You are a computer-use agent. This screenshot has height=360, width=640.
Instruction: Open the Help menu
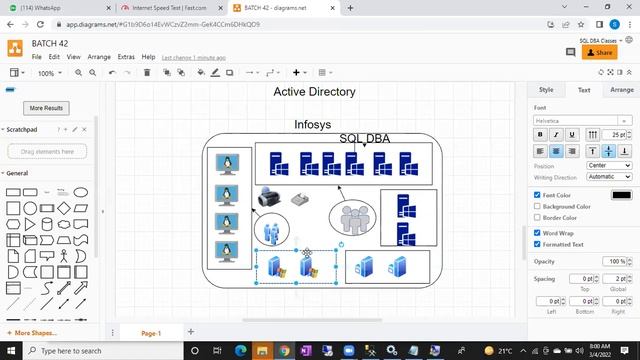point(148,57)
